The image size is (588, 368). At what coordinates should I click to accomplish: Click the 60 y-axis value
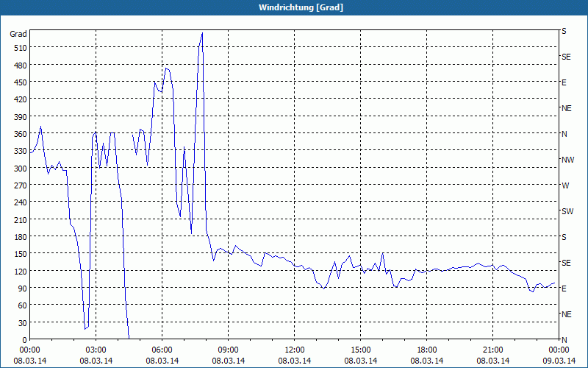22,305
